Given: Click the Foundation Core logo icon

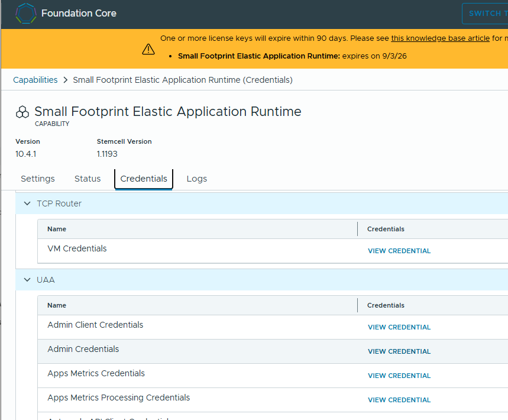Looking at the screenshot, I should pyautogui.click(x=26, y=13).
